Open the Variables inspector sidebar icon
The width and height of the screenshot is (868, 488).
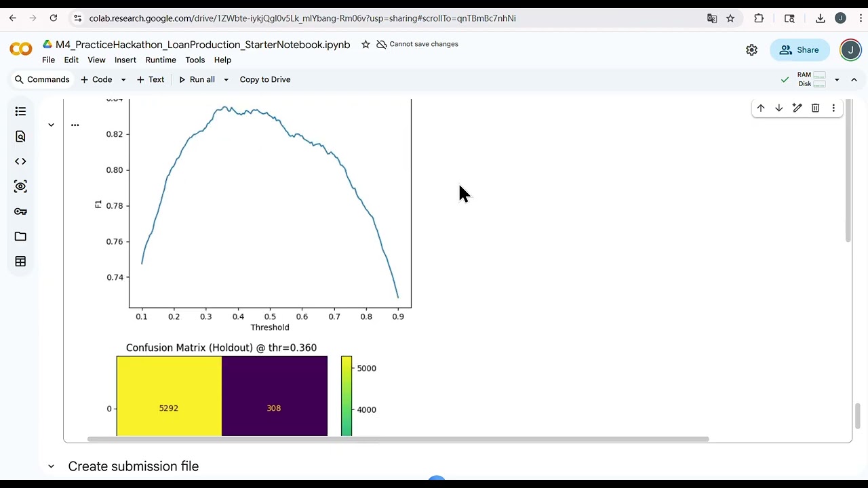20,186
